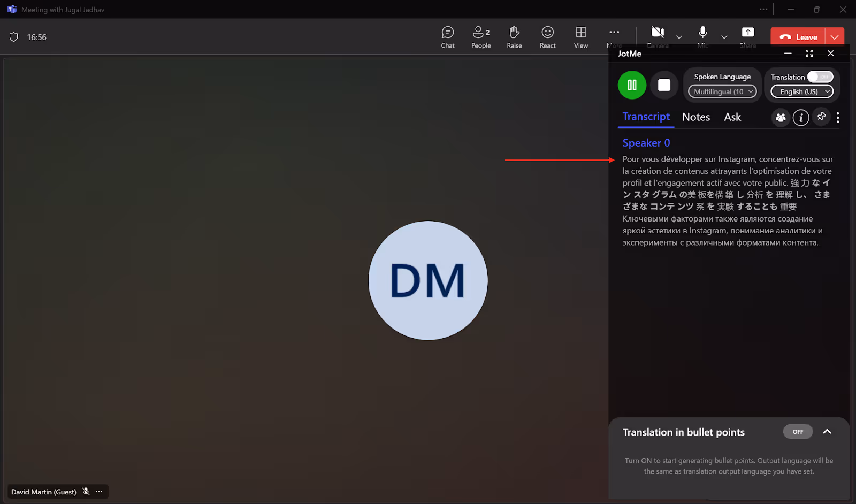Click the Teams app logo icon
856x504 pixels.
pos(12,10)
